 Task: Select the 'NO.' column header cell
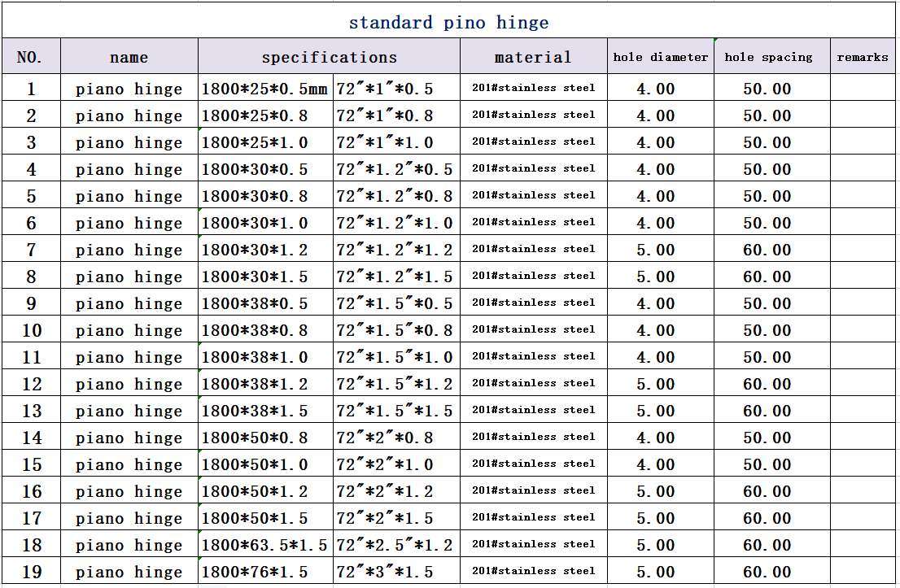pos(30,57)
